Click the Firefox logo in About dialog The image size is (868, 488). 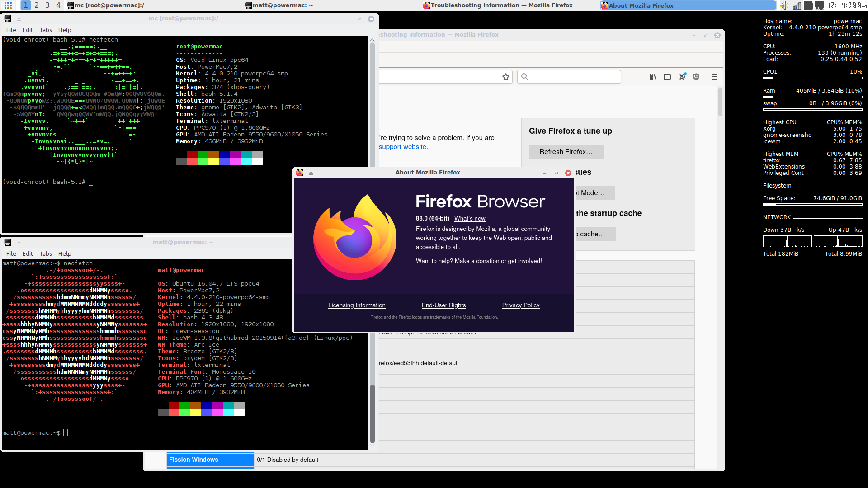[355, 237]
